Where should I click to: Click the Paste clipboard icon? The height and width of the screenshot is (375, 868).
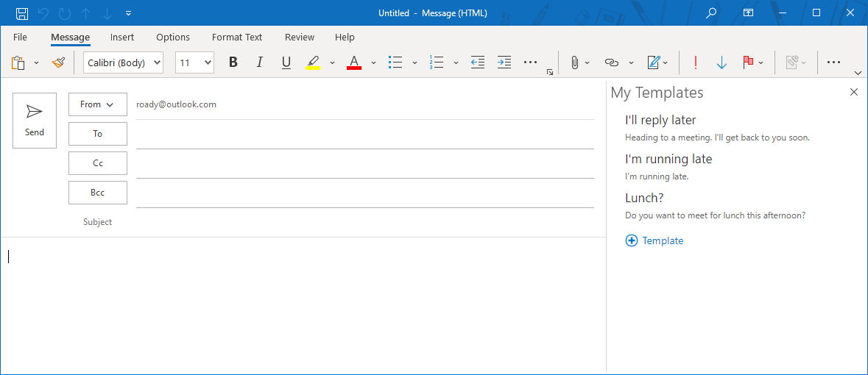18,63
